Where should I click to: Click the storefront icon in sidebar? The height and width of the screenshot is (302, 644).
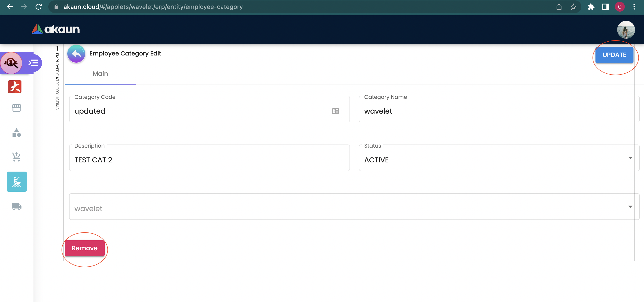(x=17, y=108)
